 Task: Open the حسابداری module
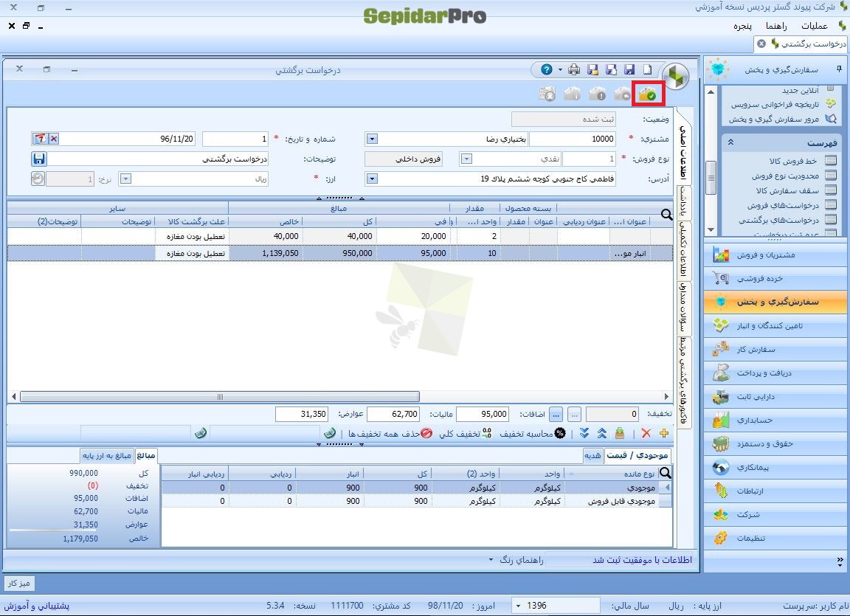(x=776, y=420)
